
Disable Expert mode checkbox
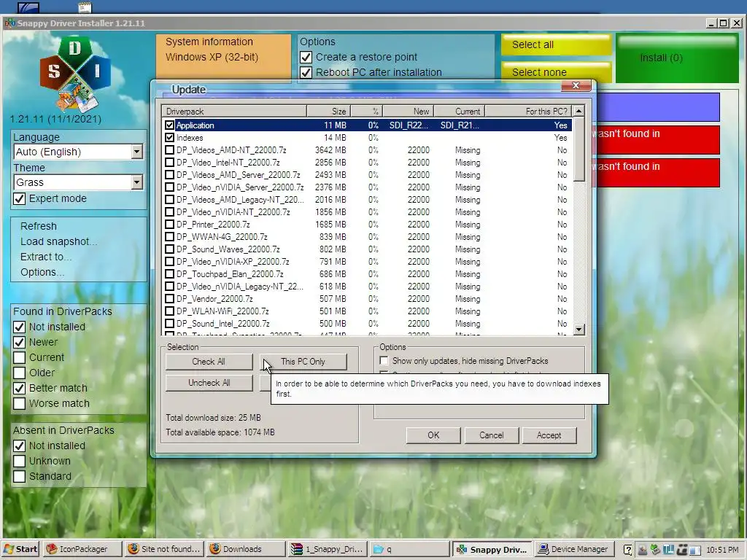coord(19,198)
